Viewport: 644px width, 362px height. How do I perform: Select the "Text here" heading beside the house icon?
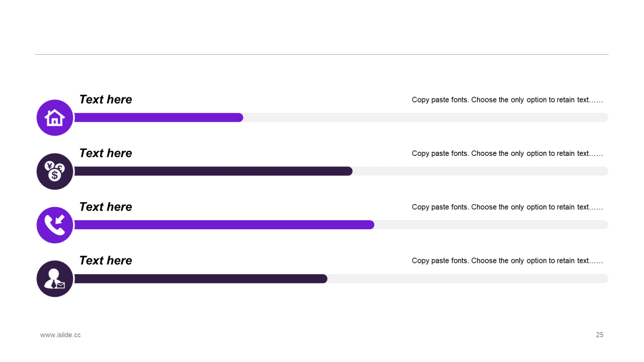tap(106, 100)
